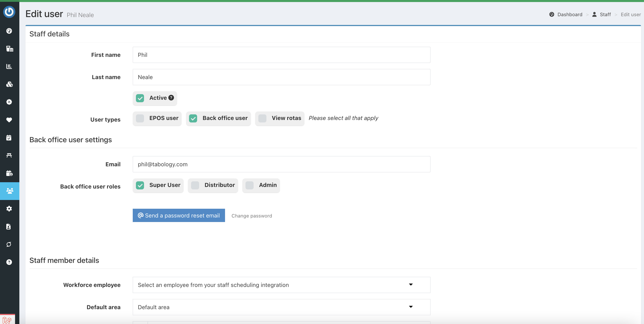This screenshot has width=644, height=324.
Task: Click the Active help tooltip icon
Action: coord(171,98)
